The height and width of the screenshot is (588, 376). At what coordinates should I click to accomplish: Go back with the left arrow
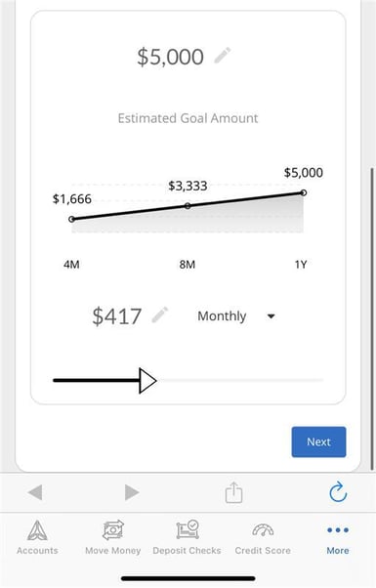(35, 492)
